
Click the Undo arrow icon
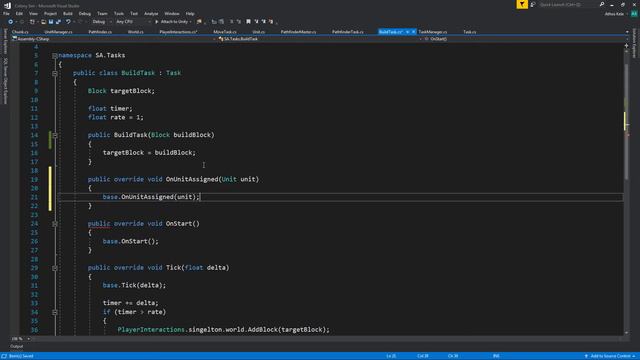68,22
